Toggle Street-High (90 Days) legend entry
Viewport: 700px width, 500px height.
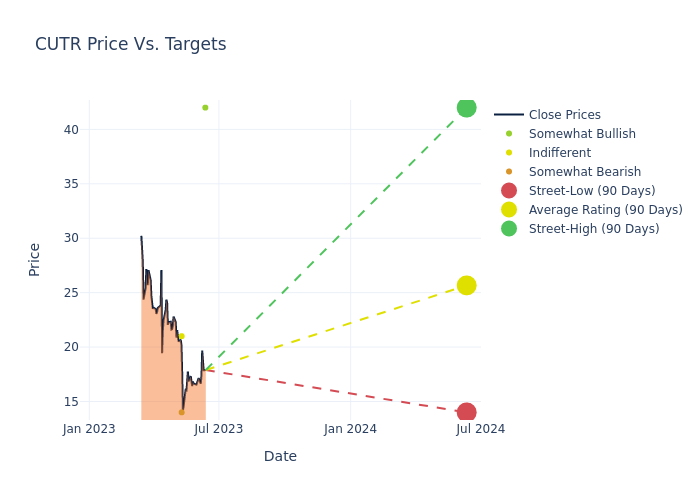[594, 229]
